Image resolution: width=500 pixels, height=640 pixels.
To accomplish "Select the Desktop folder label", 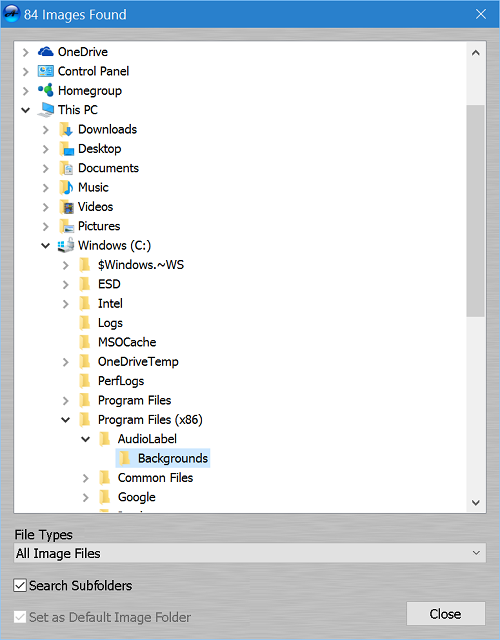I will pyautogui.click(x=99, y=149).
